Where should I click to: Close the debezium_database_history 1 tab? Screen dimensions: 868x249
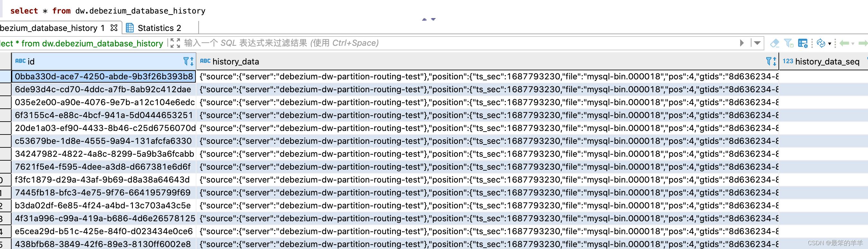coord(114,28)
